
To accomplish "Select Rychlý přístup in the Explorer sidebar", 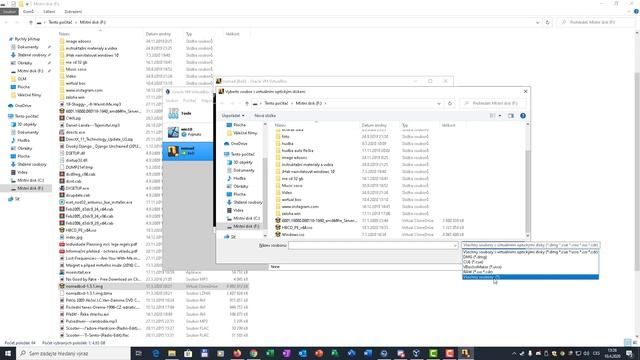I will [x=27, y=39].
